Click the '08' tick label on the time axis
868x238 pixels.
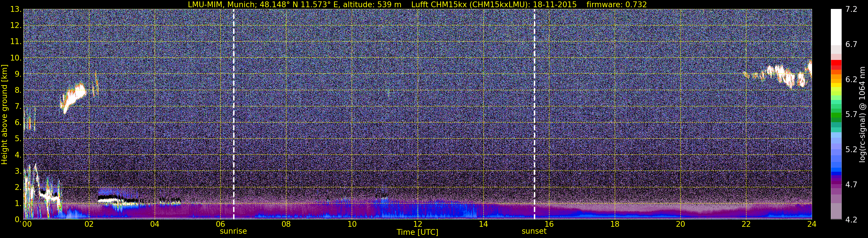pos(286,224)
